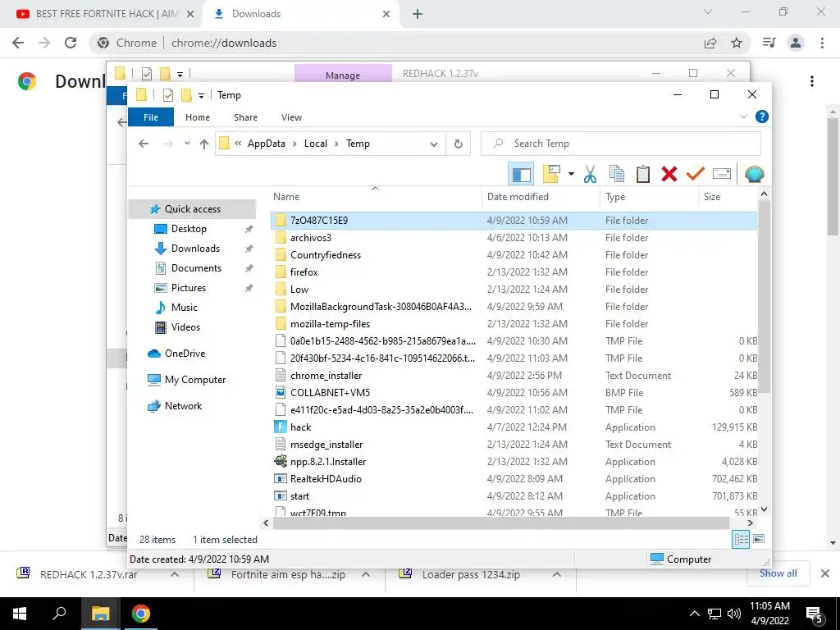Open Chrome profile avatar menu
Image resolution: width=840 pixels, height=630 pixels.
pyautogui.click(x=796, y=43)
